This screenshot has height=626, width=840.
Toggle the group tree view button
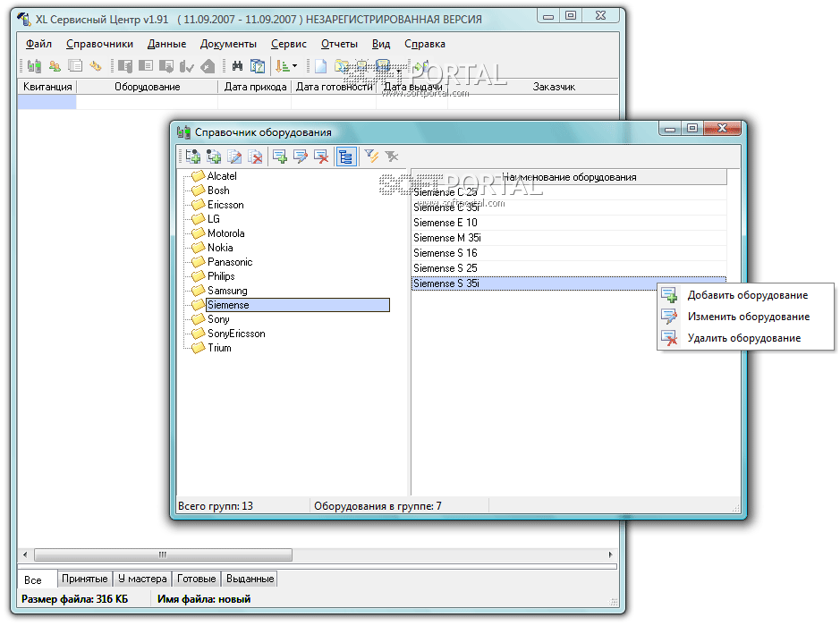coord(346,156)
